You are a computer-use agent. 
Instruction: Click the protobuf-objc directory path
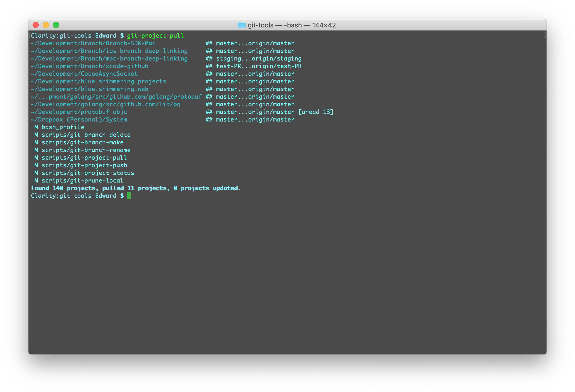click(x=79, y=112)
